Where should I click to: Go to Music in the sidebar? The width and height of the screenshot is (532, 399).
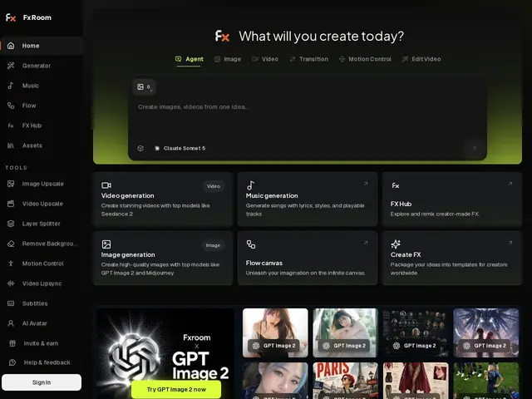coord(42,86)
